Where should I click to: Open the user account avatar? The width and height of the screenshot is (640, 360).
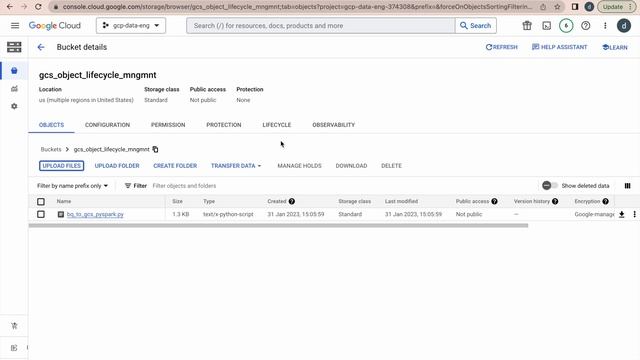624,26
